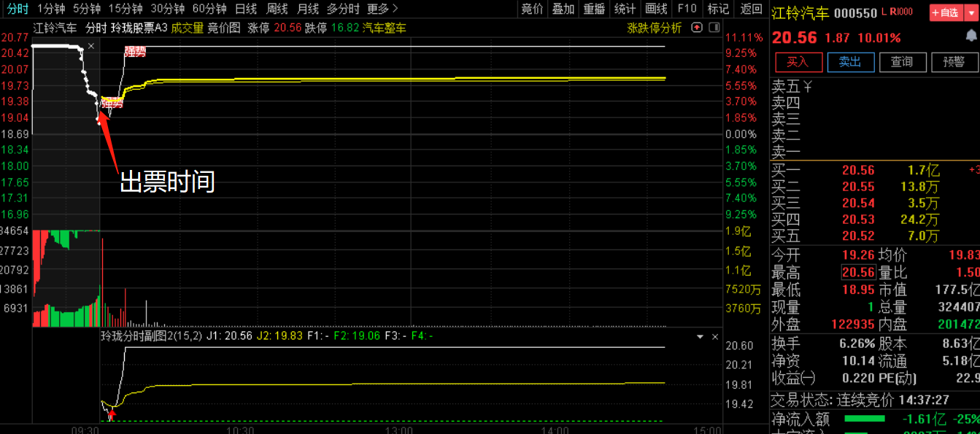
Task: Close the pre-market auction chart overlay
Action: (91, 47)
